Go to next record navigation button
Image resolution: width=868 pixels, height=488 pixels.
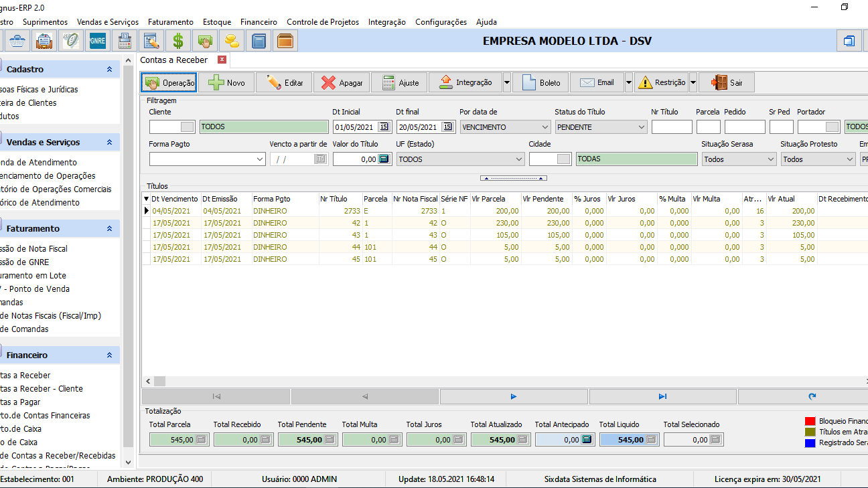pyautogui.click(x=514, y=396)
